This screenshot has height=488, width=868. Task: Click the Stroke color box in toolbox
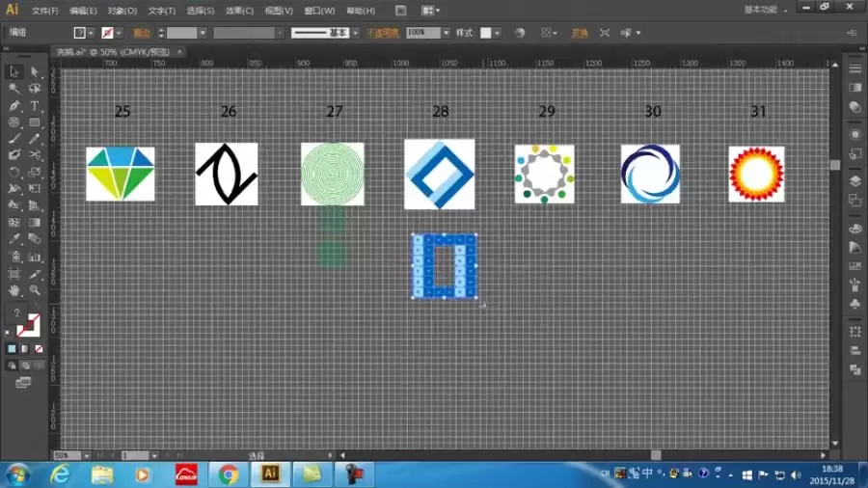click(x=28, y=326)
